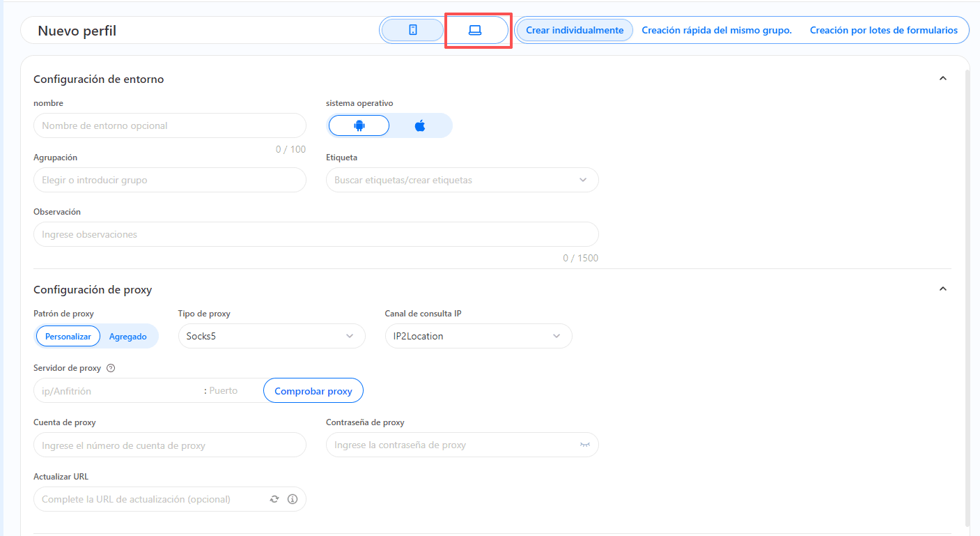Select the Personalizar proxy pattern
Screen dimensions: 980x536
[x=68, y=336]
